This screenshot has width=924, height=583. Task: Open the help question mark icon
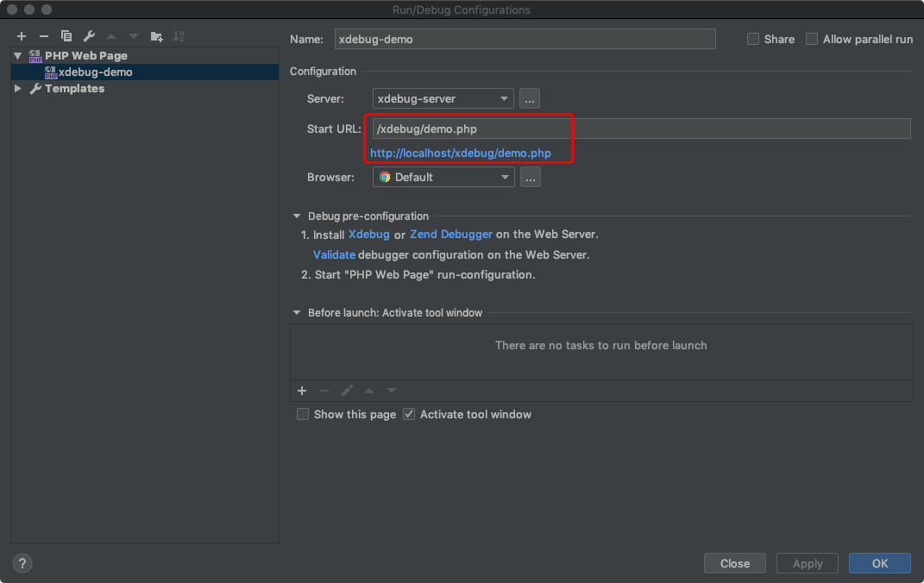[x=22, y=563]
